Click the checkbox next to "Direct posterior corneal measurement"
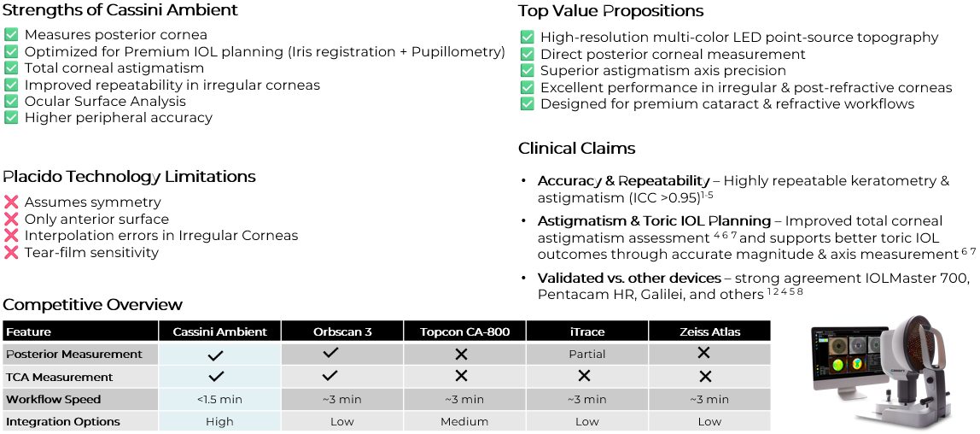Image resolution: width=980 pixels, height=434 pixels. 527,54
